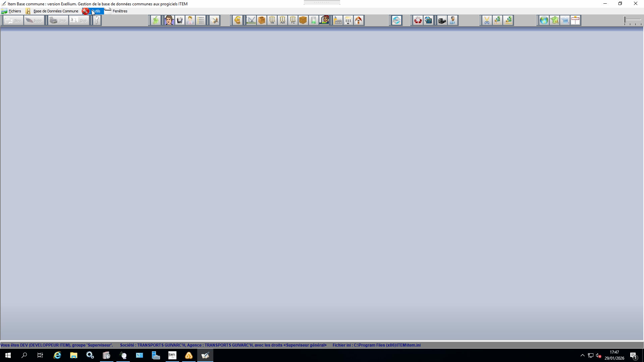
Task: Click the cartoon man face icon
Action: (169, 20)
